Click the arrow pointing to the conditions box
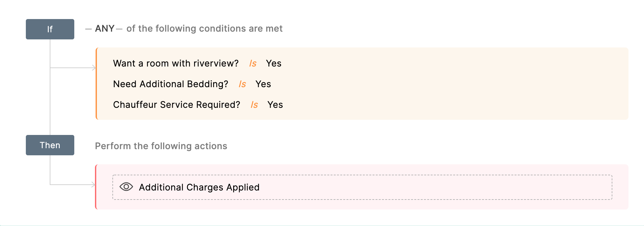Screen dimensions: 644x226 94,68
